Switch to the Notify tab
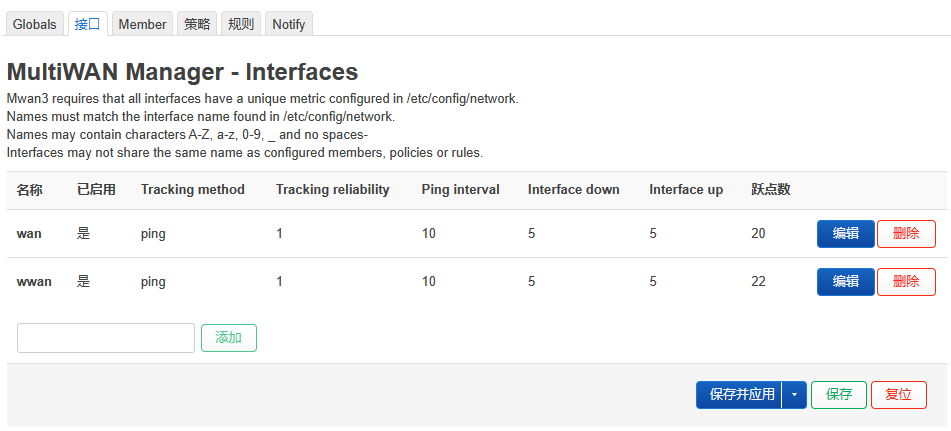The image size is (951, 431). pyautogui.click(x=289, y=24)
